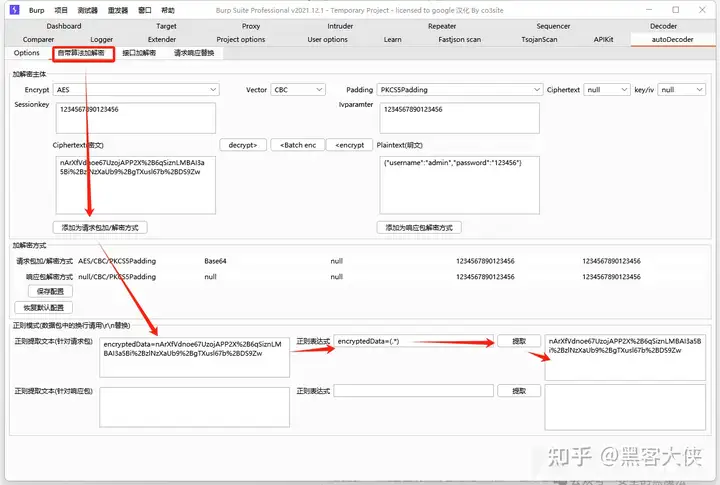Click the 请求包加/解密方式 label

coord(45,261)
